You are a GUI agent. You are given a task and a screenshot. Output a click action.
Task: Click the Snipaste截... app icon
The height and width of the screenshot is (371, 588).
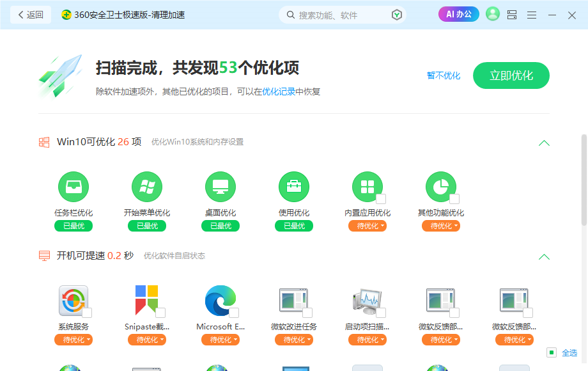[146, 301]
